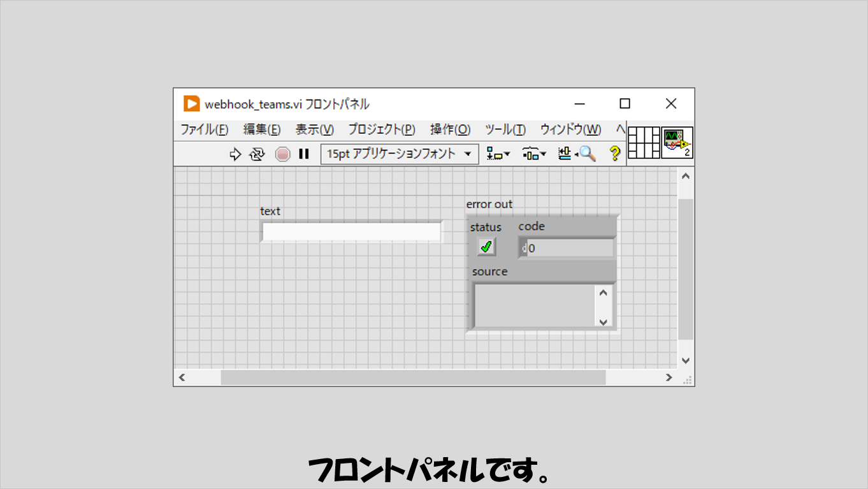Open the ツール(T) menu

coord(505,129)
